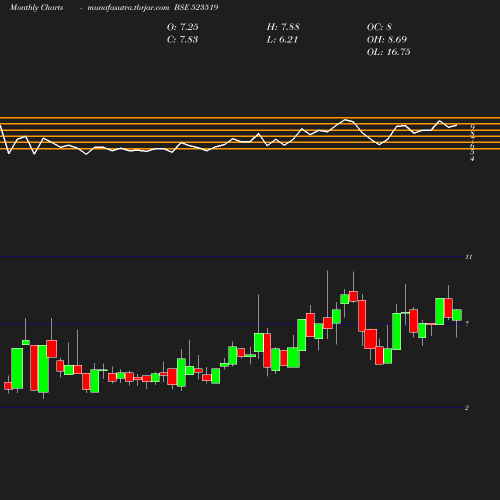
Task: Click the end point of the white indicator line
Action: point(457,125)
